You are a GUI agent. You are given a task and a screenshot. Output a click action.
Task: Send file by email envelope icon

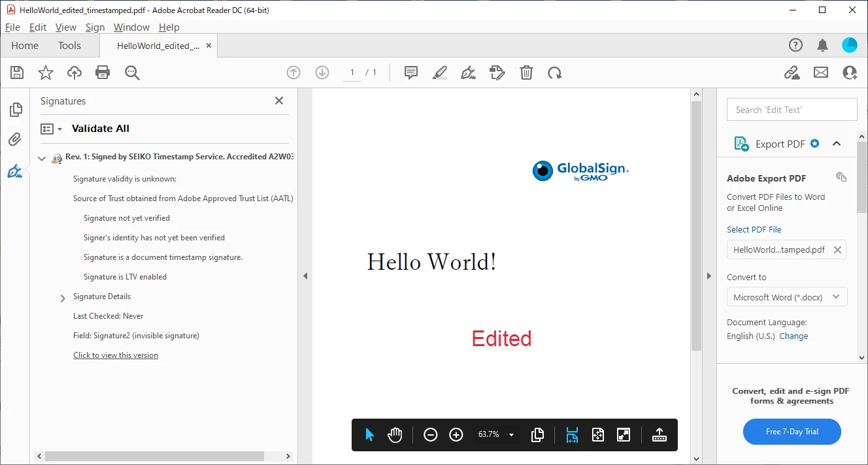821,72
